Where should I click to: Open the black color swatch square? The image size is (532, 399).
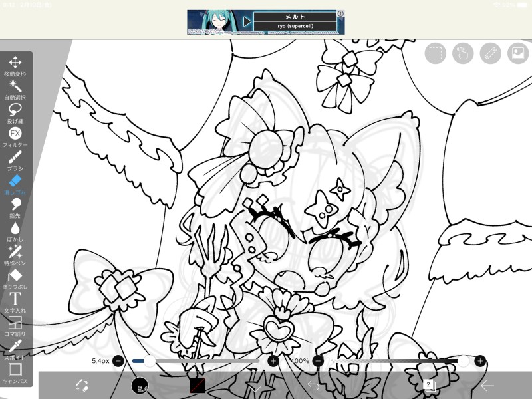197,386
